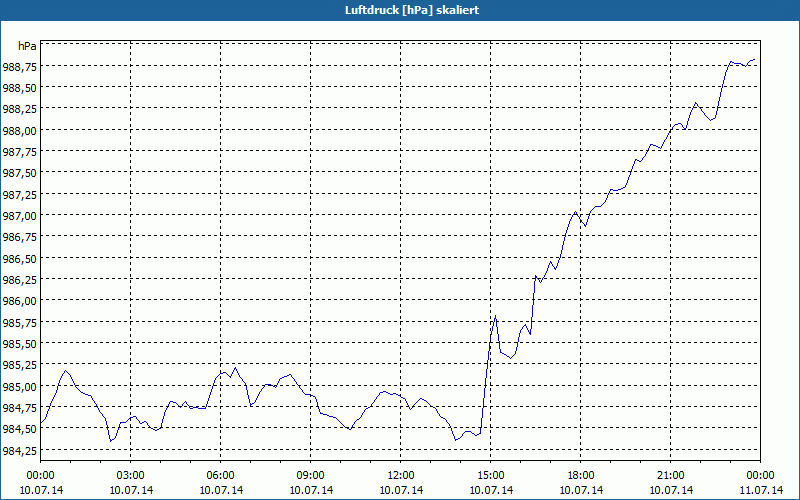Click the 984,25 y-axis label
Viewport: 800px width, 500px height.
point(20,450)
